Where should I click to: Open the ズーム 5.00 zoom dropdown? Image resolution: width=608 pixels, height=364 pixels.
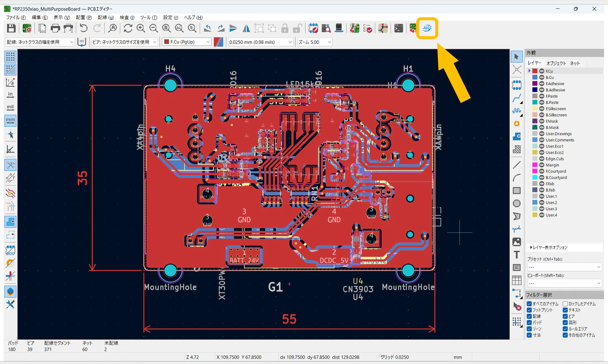[x=314, y=42]
